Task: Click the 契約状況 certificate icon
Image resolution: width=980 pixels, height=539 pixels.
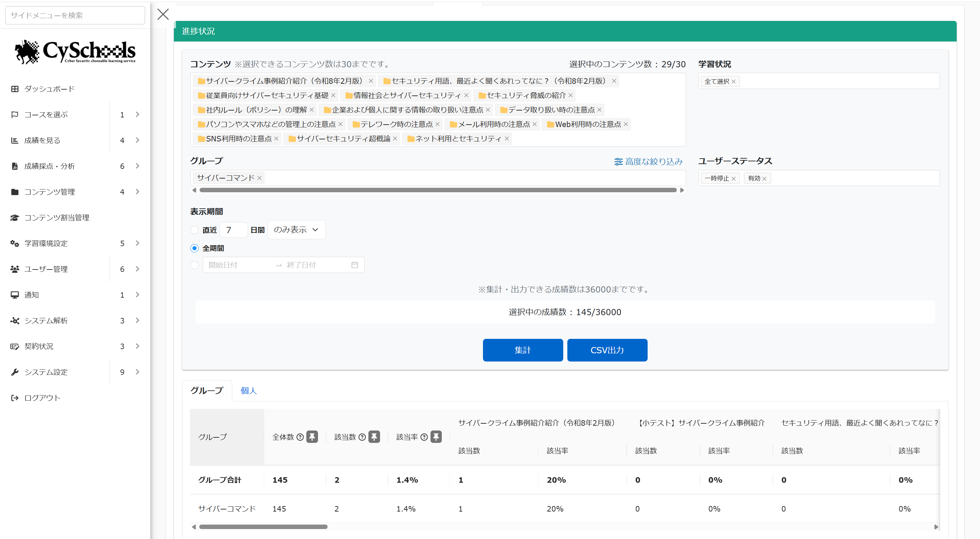Action: pos(15,346)
